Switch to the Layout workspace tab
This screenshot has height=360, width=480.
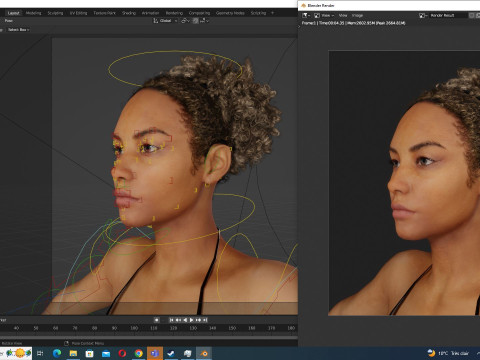coord(13,13)
